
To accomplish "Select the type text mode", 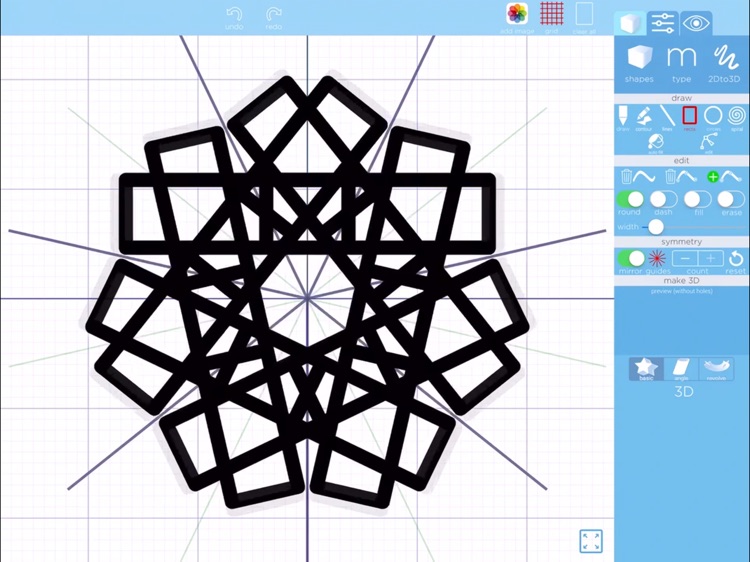I will point(682,64).
